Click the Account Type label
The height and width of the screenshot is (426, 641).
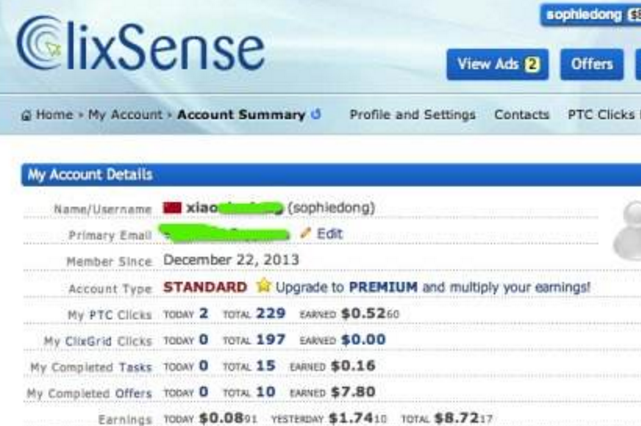pos(110,289)
